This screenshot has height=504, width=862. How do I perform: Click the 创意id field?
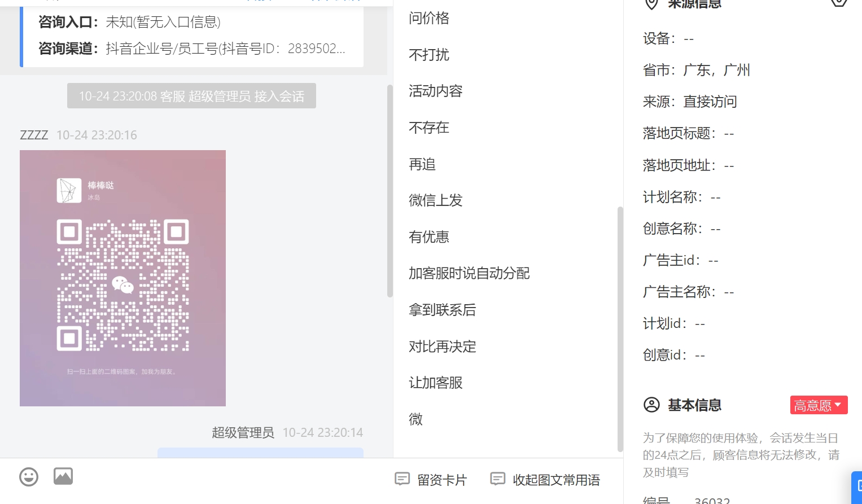click(673, 355)
